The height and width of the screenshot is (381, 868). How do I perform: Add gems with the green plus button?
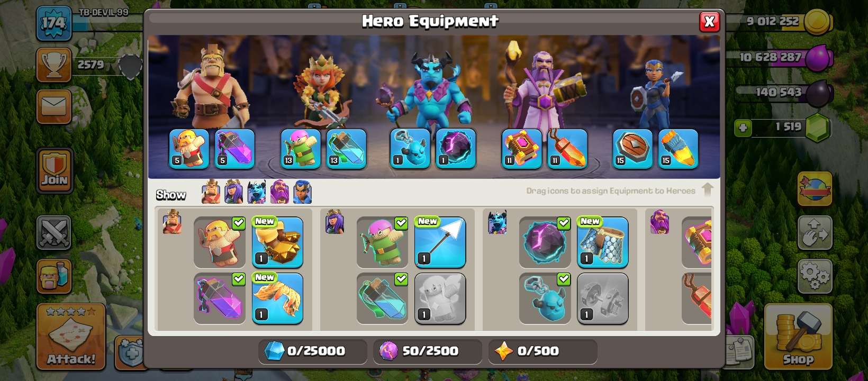click(x=743, y=128)
